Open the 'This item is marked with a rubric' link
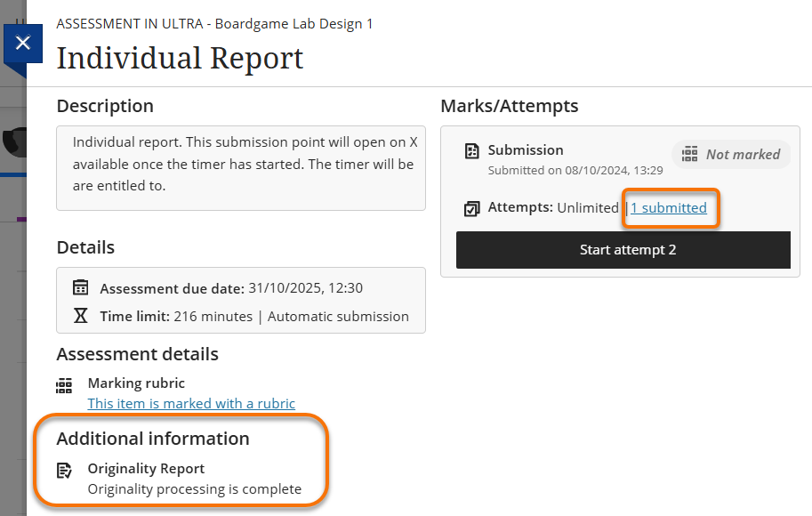Viewport: 812px width, 516px height. pos(191,404)
